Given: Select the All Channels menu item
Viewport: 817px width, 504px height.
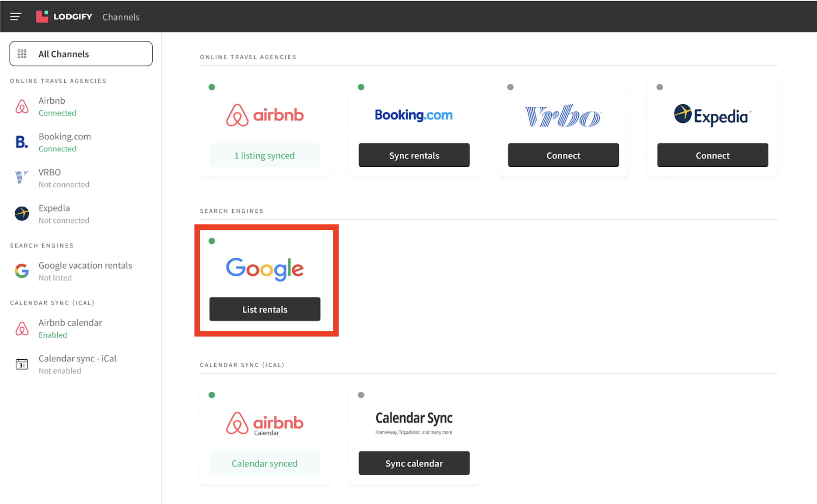Looking at the screenshot, I should (x=81, y=54).
